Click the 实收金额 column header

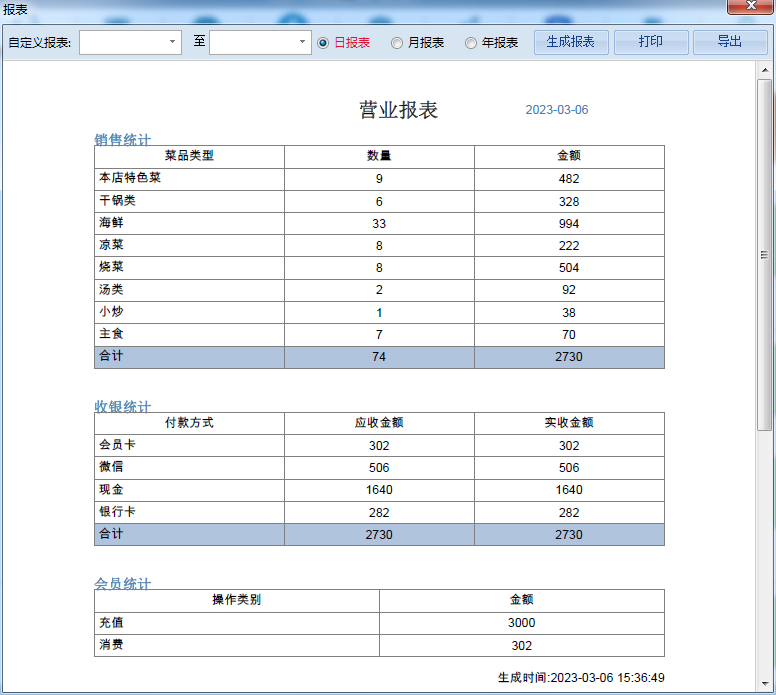(x=569, y=423)
